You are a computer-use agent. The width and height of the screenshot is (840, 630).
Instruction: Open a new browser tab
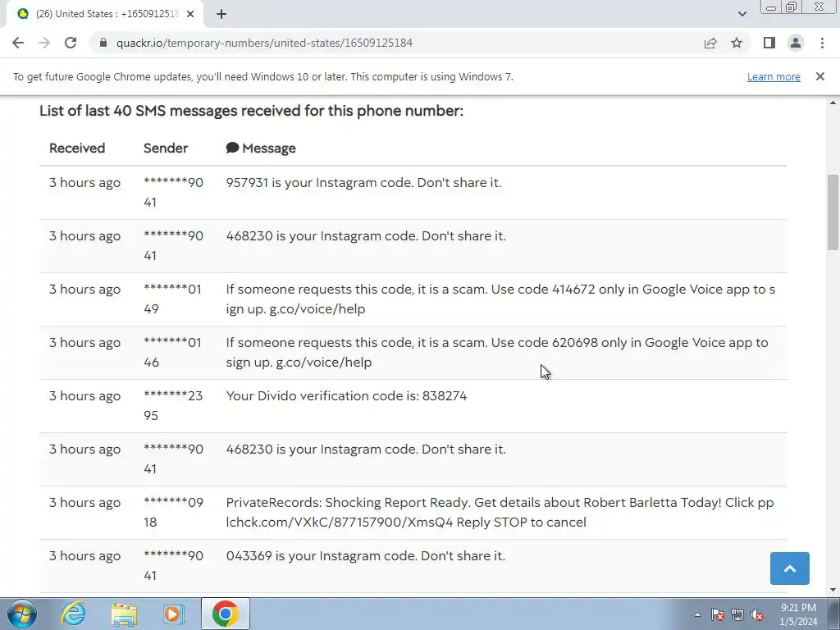point(221,14)
